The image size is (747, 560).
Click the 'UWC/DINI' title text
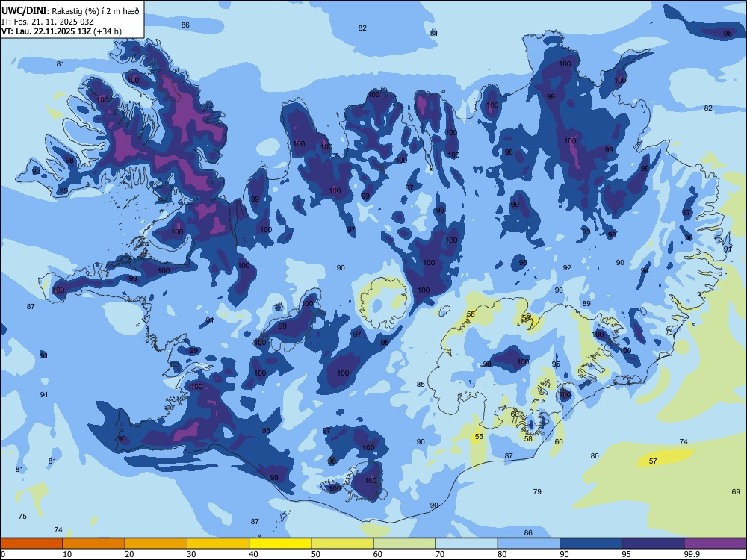24,10
